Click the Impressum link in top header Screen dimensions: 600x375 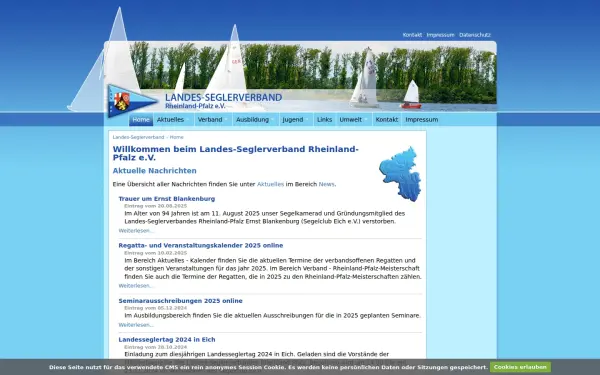click(440, 35)
